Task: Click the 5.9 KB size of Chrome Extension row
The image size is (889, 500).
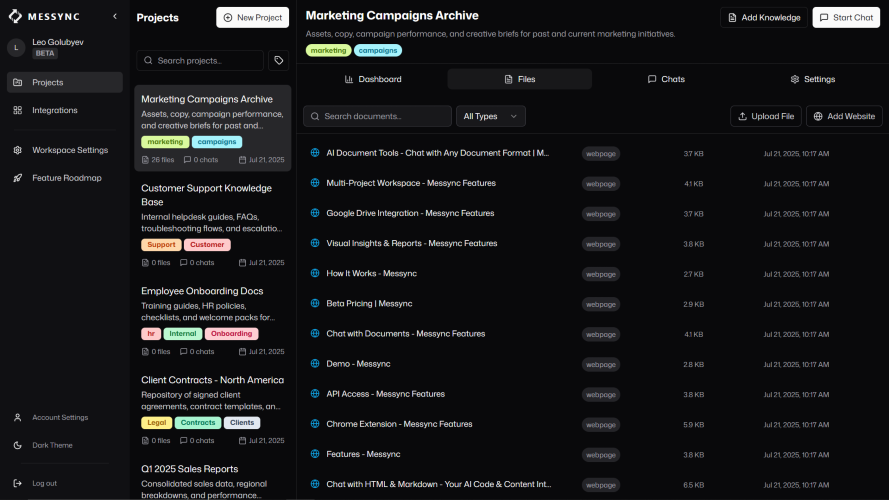Action: tap(693, 425)
